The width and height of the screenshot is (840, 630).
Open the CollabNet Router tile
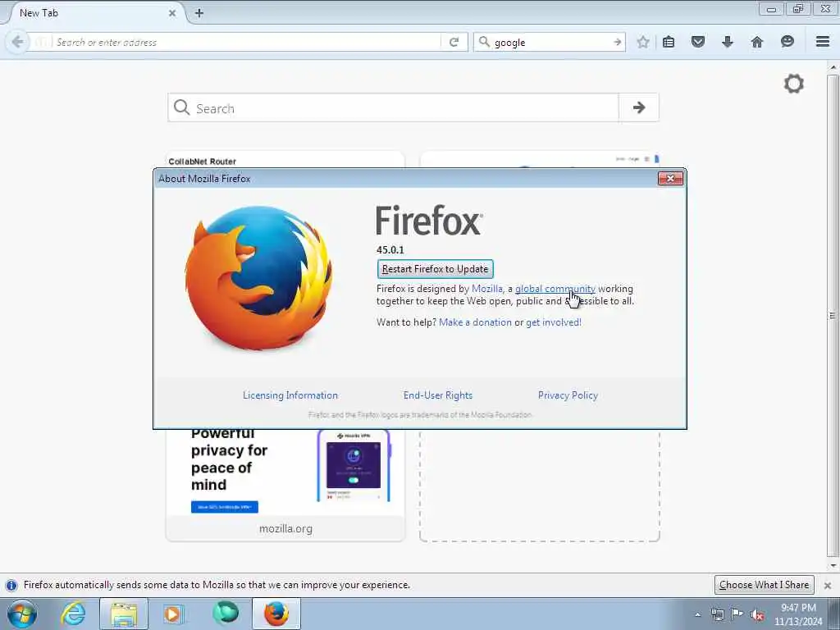coord(285,160)
